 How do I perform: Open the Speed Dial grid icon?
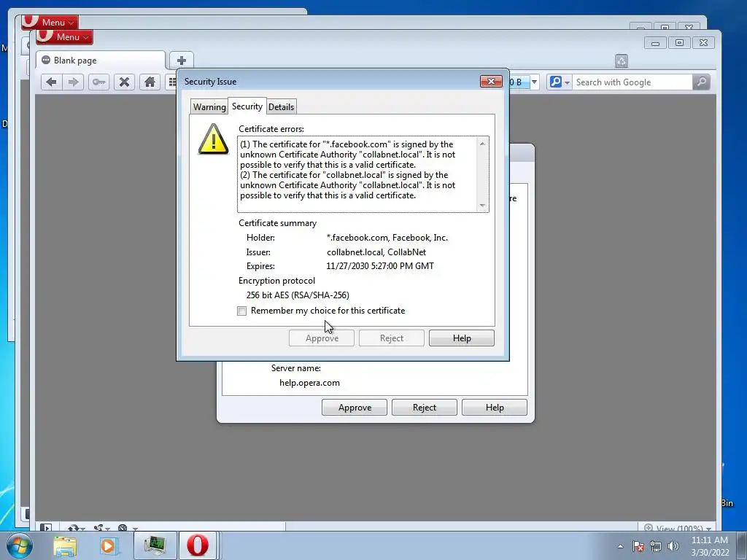coord(172,82)
